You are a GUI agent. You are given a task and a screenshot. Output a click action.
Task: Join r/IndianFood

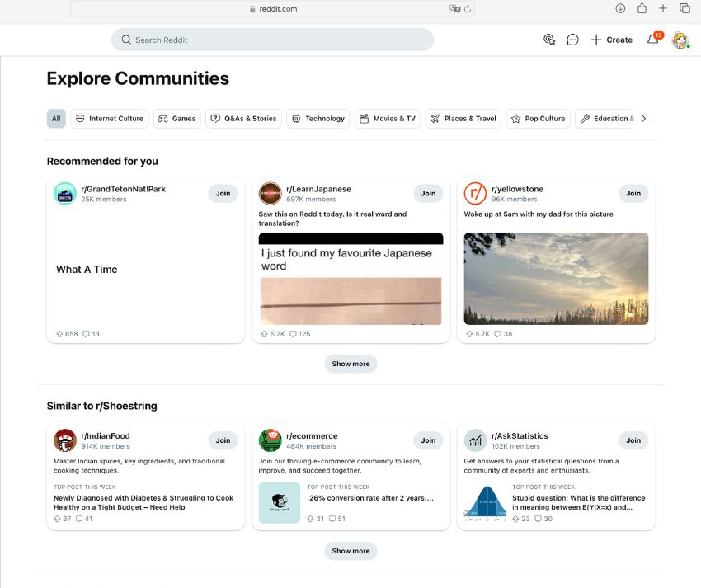click(223, 440)
